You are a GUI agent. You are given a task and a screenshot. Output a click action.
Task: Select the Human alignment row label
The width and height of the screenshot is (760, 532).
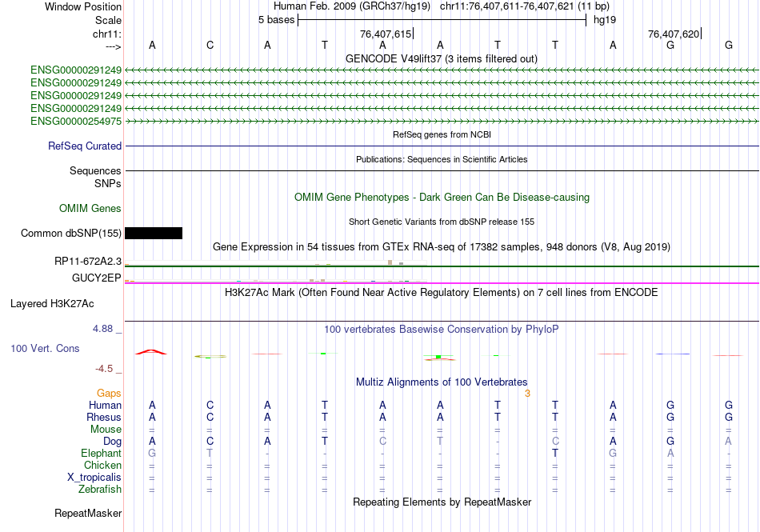click(105, 405)
